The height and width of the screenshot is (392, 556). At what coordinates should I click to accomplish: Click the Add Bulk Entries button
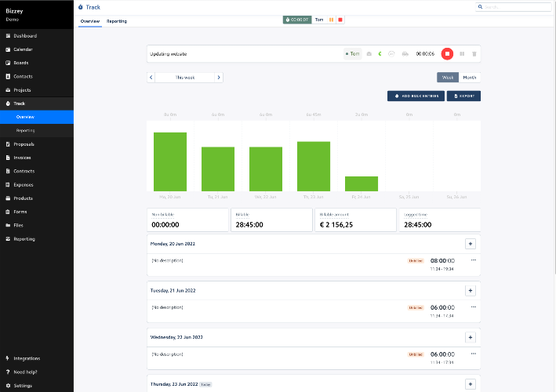click(416, 96)
